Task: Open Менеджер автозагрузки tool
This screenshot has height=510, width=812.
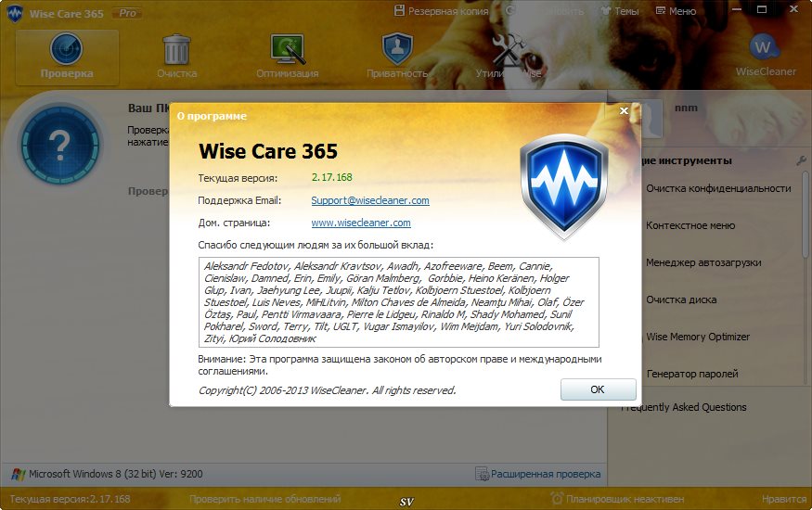Action: [703, 262]
